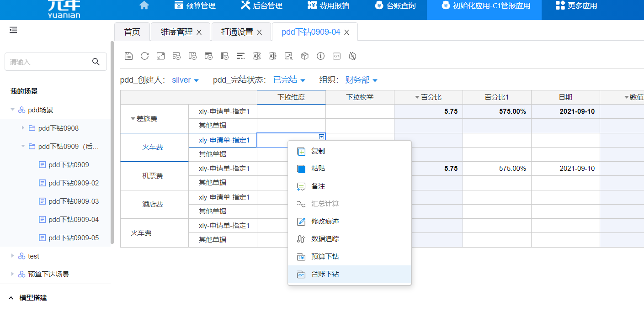Image resolution: width=644 pixels, height=322 pixels.
Task: Close the 打通设置 tab
Action: pos(259,32)
